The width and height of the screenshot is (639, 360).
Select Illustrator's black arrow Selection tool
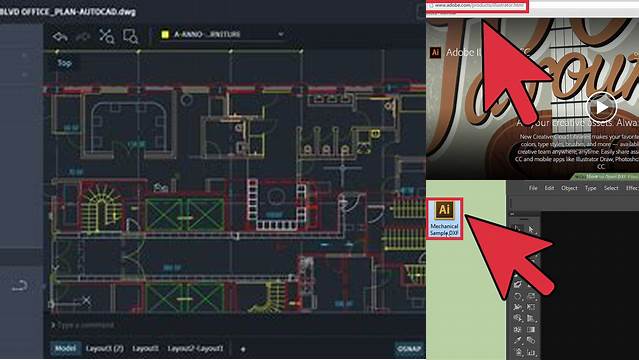pos(517,230)
